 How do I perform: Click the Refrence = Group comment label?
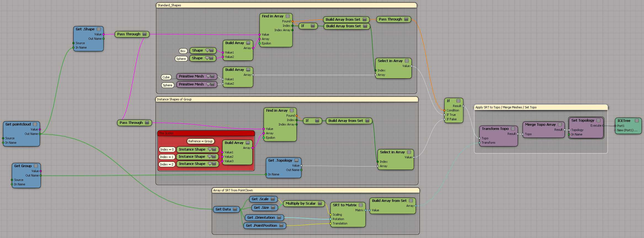(201, 141)
